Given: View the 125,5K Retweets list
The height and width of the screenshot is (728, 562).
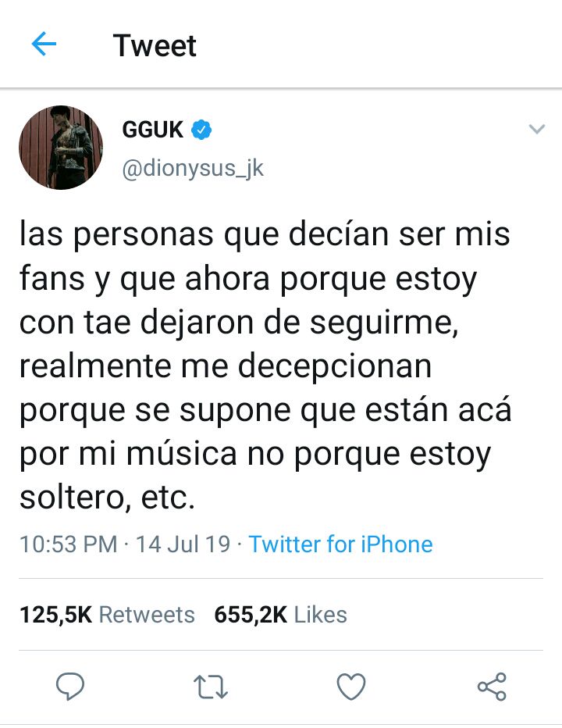Looking at the screenshot, I should coord(107,615).
